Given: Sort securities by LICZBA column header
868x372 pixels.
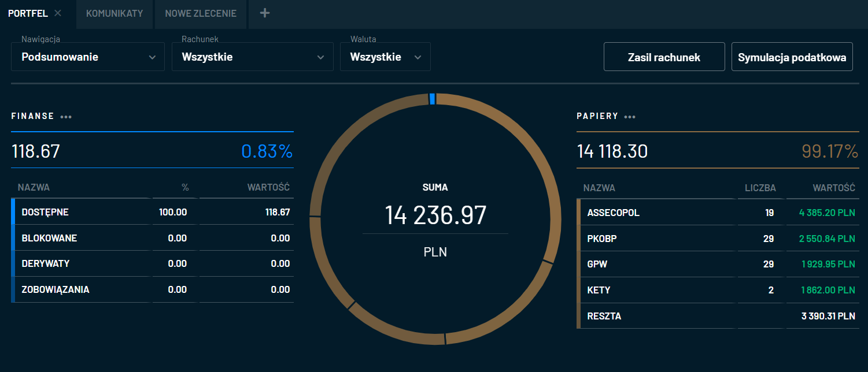Looking at the screenshot, I should [x=760, y=188].
